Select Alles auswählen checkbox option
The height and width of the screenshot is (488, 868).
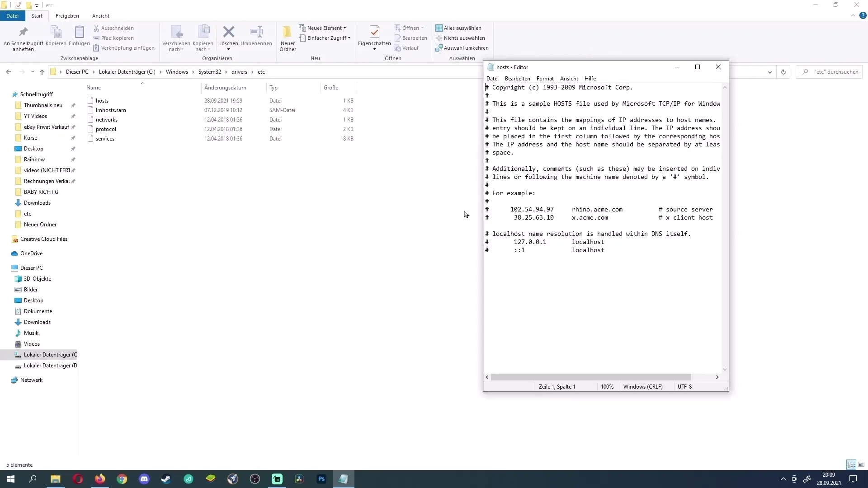pyautogui.click(x=462, y=28)
